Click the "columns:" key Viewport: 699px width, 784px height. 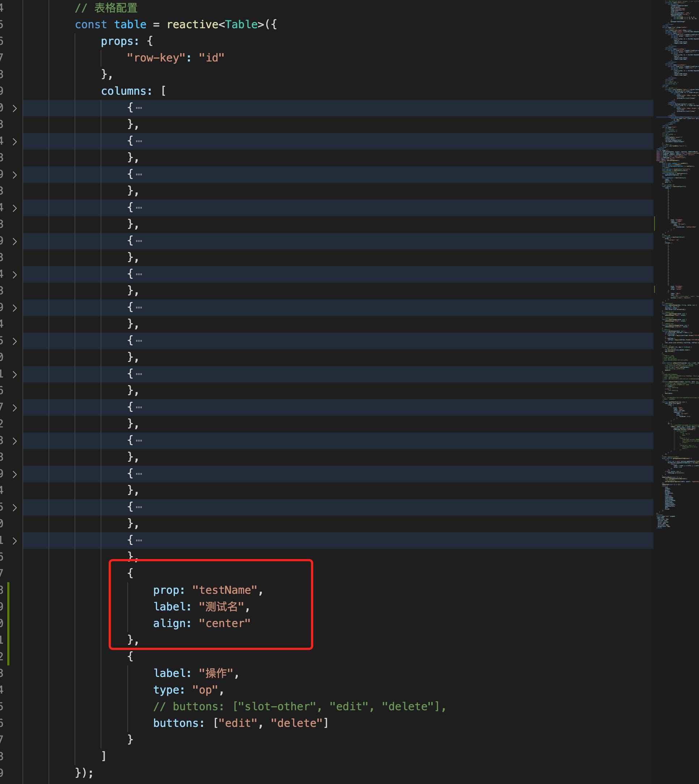coord(126,91)
